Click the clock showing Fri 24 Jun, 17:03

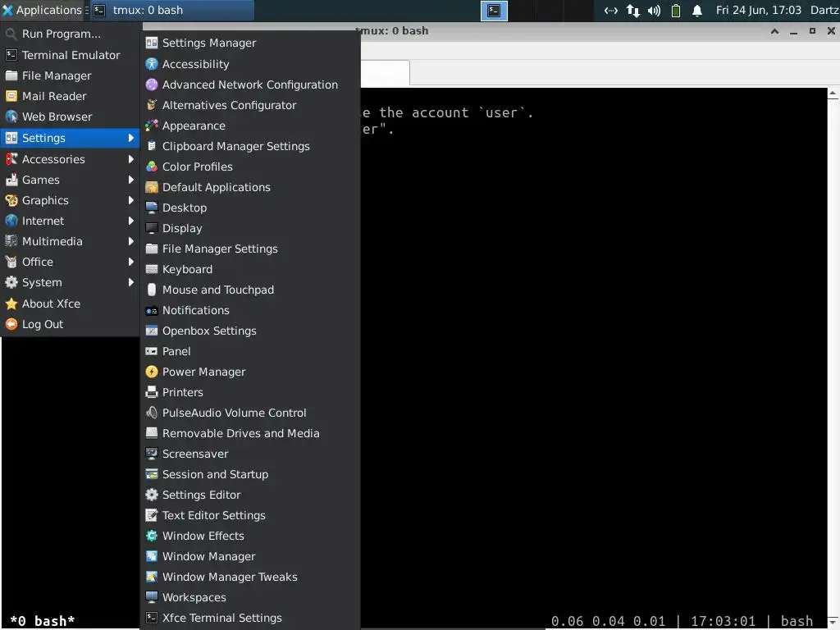pos(759,10)
